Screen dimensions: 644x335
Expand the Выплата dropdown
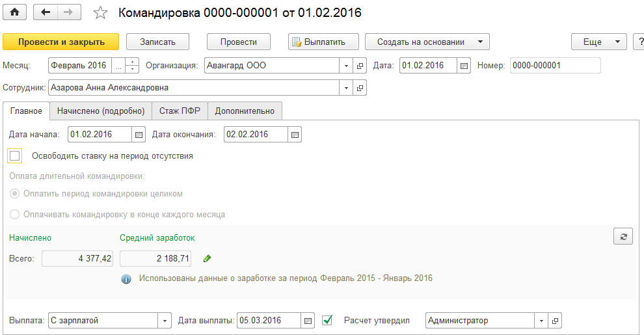tap(165, 321)
